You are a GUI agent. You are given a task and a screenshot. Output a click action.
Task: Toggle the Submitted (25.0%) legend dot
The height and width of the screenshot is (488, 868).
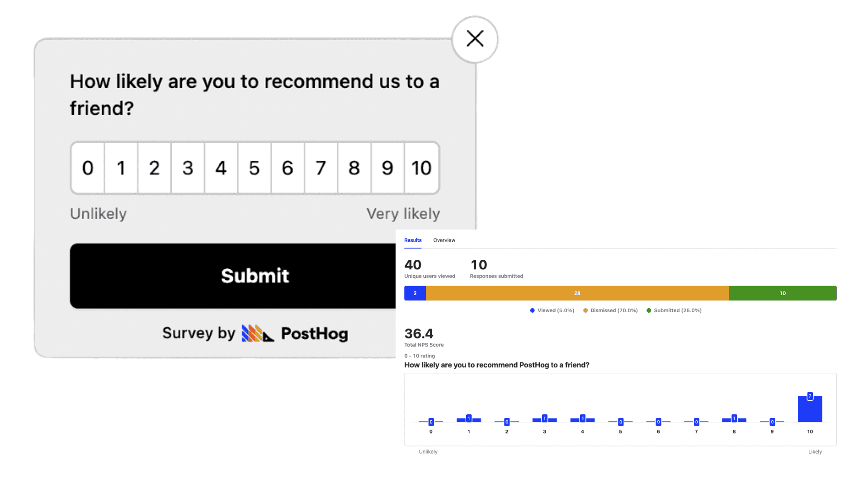tap(649, 310)
